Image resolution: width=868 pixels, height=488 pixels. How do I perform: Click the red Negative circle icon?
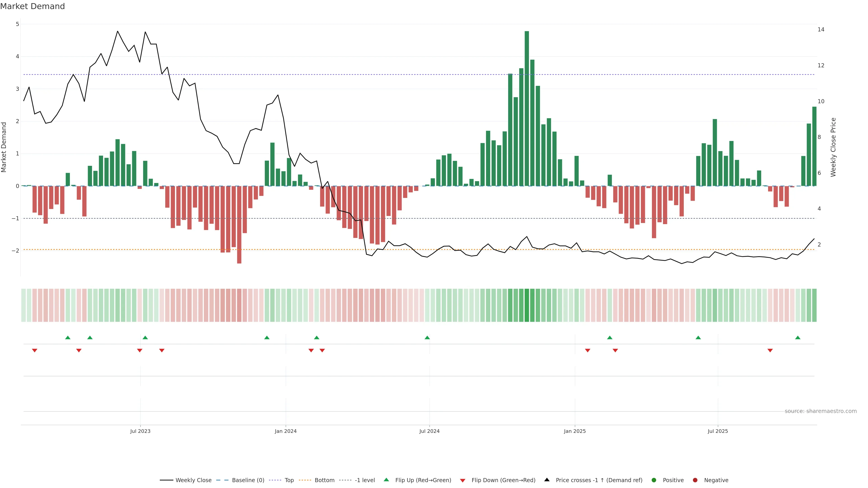click(695, 480)
